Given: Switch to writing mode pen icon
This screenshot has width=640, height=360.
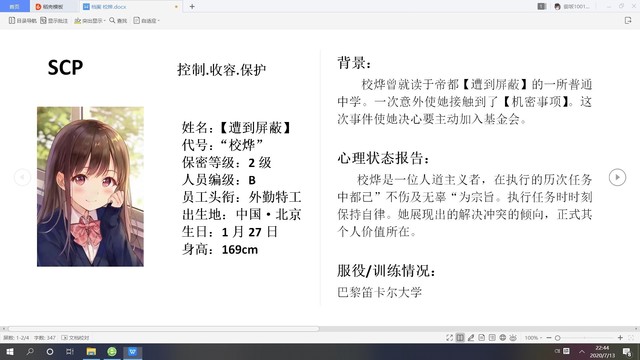Looking at the screenshot, I should 471,338.
